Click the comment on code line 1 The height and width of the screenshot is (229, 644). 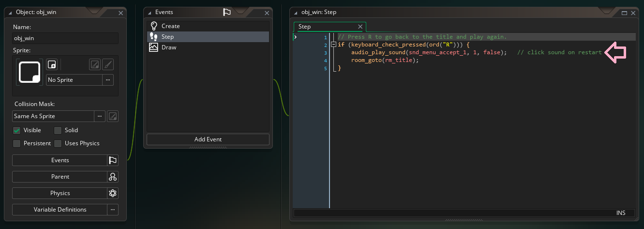[x=422, y=37]
